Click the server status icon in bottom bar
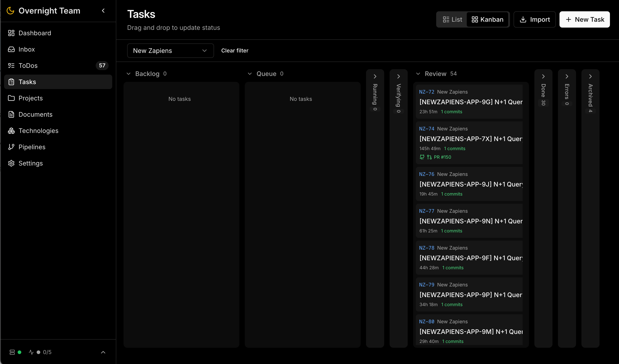 click(12, 352)
